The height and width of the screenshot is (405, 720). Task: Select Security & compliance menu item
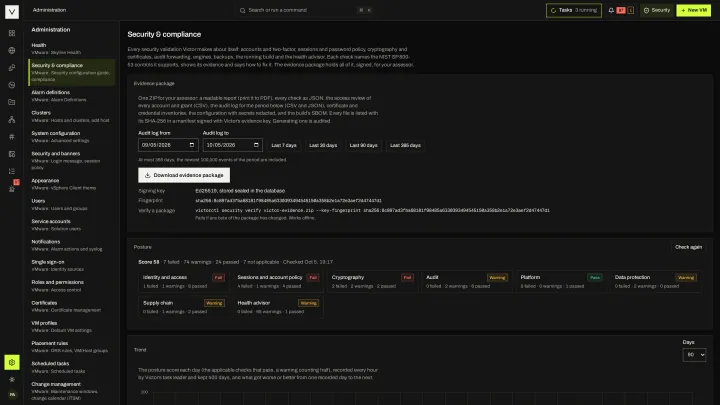tap(71, 72)
